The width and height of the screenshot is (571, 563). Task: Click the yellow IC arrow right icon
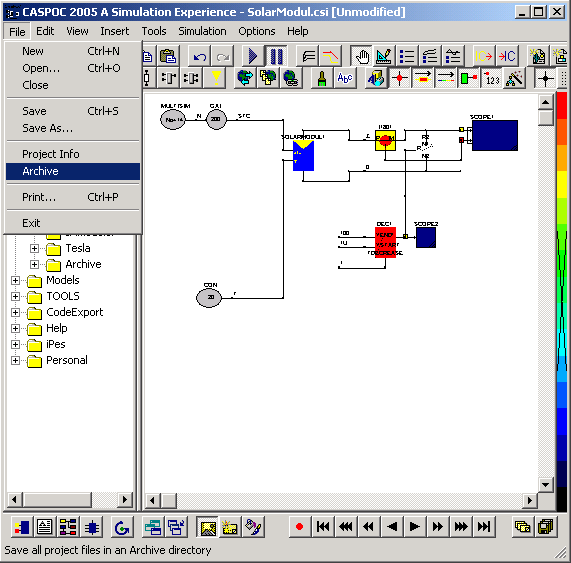pos(484,56)
